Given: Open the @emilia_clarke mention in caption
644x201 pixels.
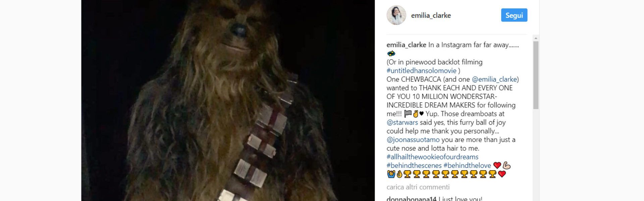Looking at the screenshot, I should click(x=494, y=79).
